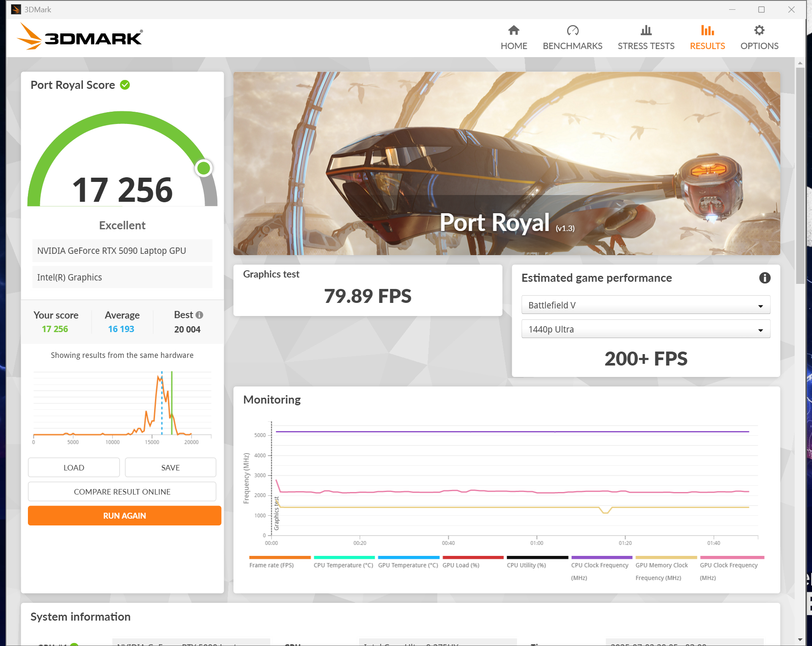Screen dimensions: 812x646
Task: Open the Home page icon
Action: click(x=513, y=30)
